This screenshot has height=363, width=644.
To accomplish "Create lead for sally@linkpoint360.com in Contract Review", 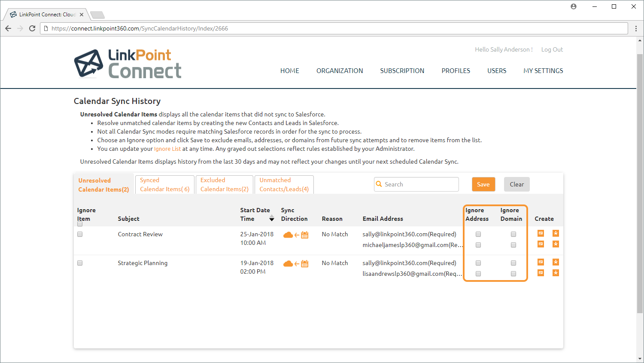I will (556, 233).
